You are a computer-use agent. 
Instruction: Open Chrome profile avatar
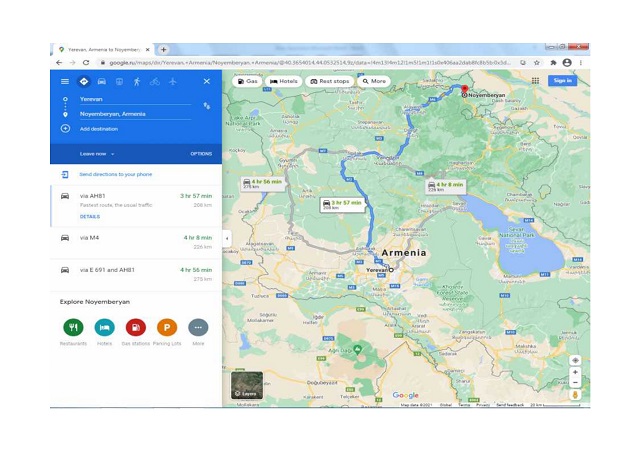point(567,62)
